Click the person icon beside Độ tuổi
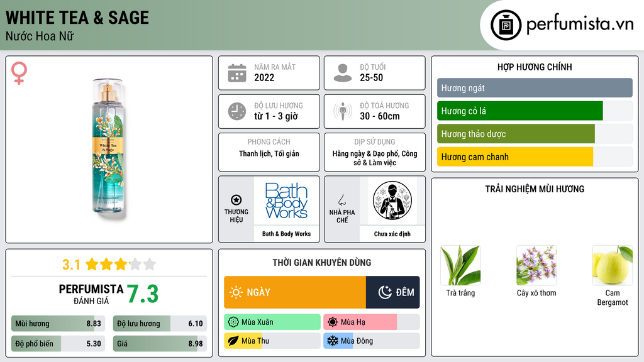644x362 pixels. tap(343, 73)
